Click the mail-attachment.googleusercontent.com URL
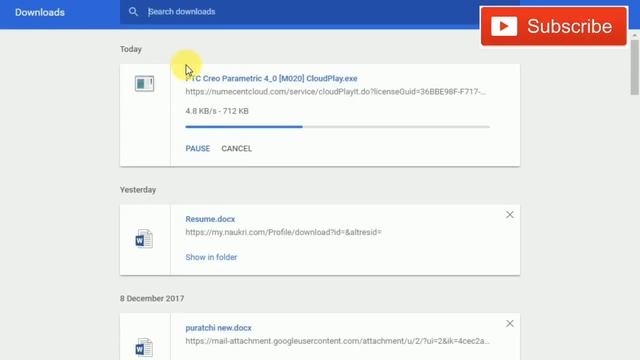 (x=338, y=341)
